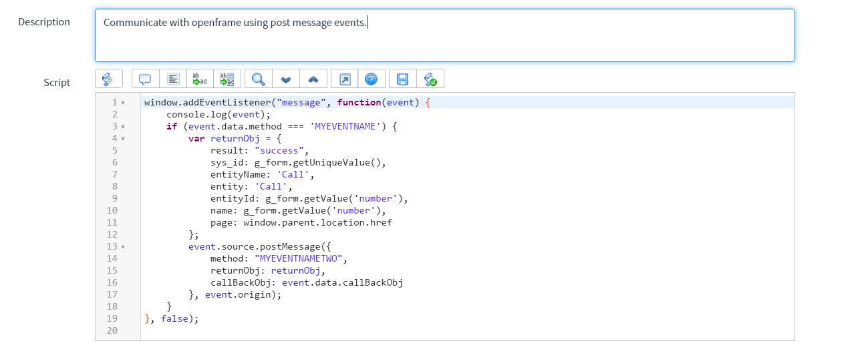Collapse the returnObj fold at line 4
868x347 pixels.
pyautogui.click(x=123, y=139)
